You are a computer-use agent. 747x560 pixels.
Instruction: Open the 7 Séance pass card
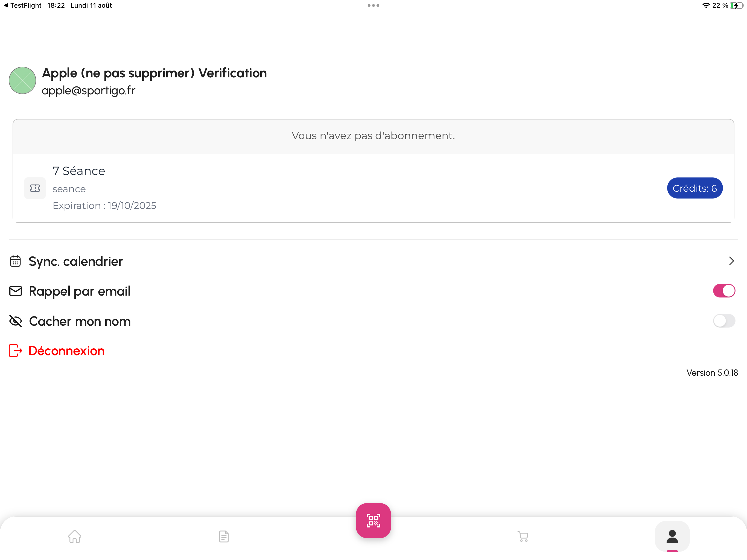373,188
